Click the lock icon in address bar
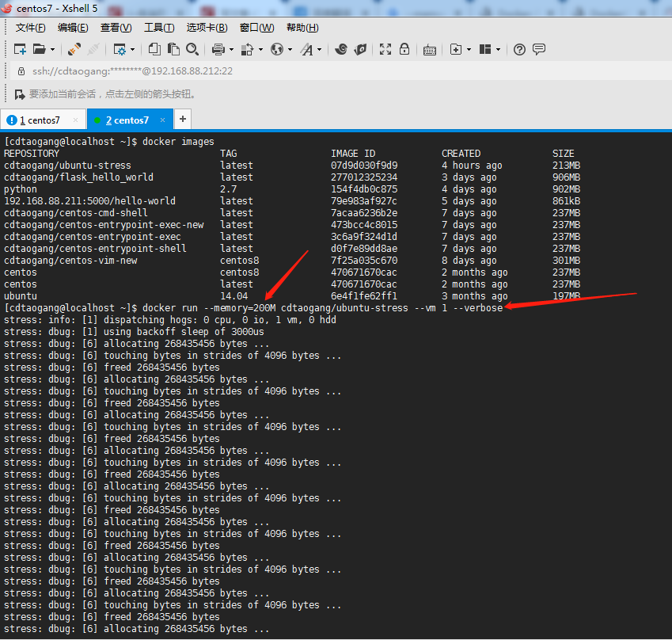Screen dimensions: 672x640 tap(21, 71)
